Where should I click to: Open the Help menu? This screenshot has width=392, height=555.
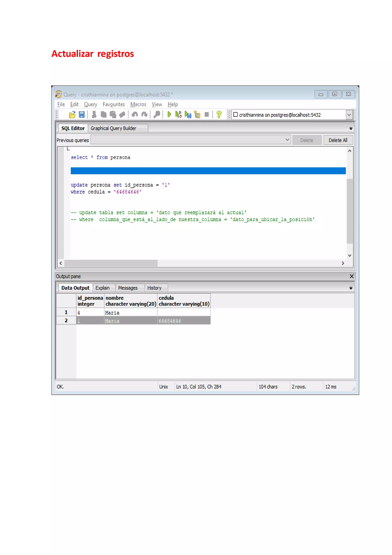click(x=173, y=104)
